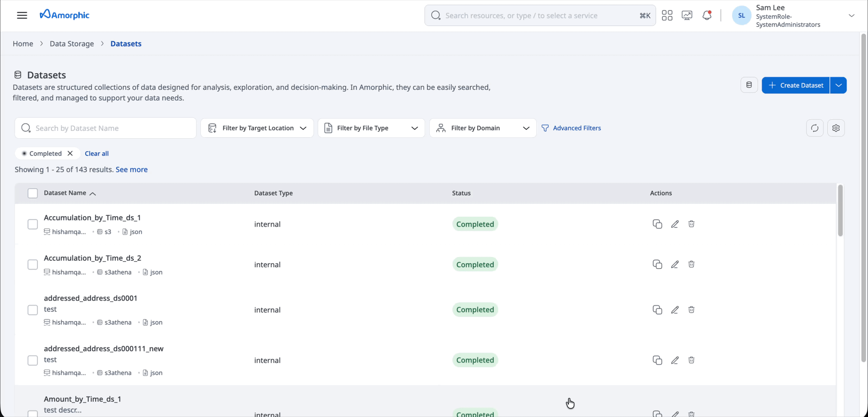Click the Datasets breadcrumb
The image size is (868, 417).
point(126,44)
